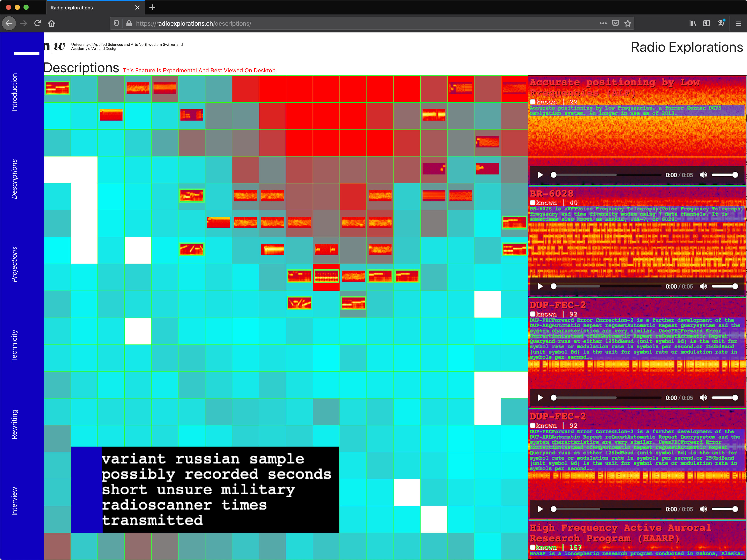Screen dimensions: 747x560
Task: Open the Firefox library icon
Action: click(x=693, y=23)
